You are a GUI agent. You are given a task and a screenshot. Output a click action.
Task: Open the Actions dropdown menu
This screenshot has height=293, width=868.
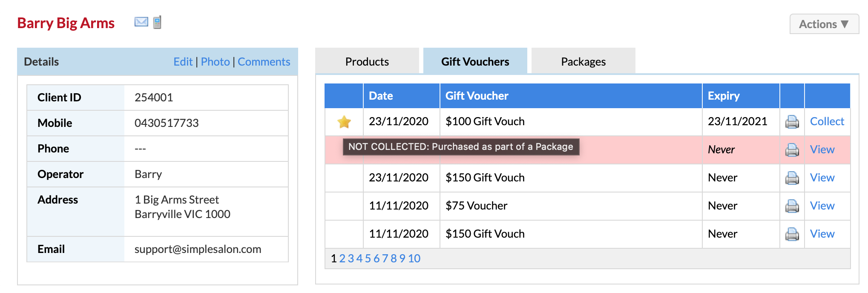[824, 24]
